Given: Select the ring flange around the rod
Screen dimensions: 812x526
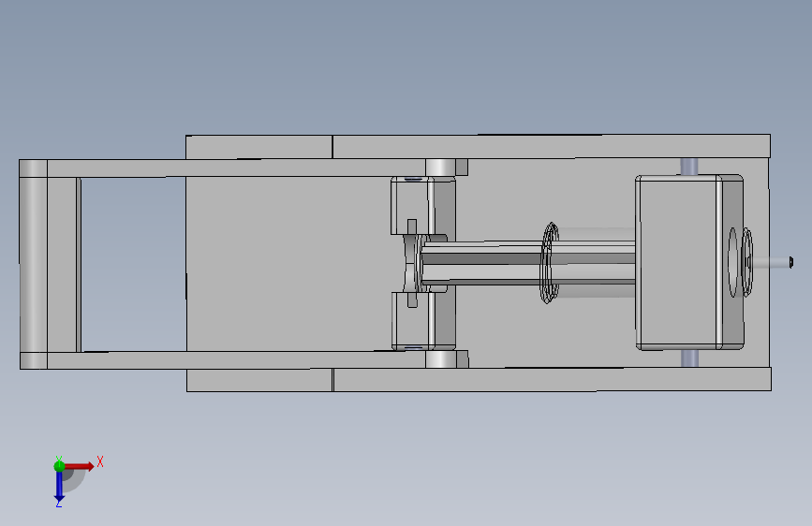Looking at the screenshot, I should 550,262.
